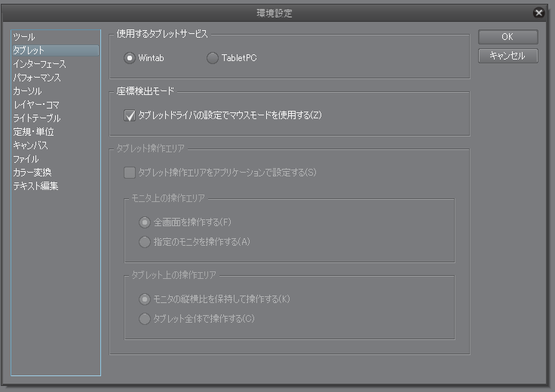Close the 環境設定 dialog
555x392 pixels.
click(538, 13)
